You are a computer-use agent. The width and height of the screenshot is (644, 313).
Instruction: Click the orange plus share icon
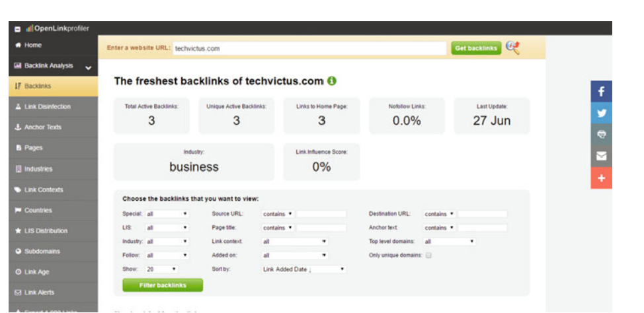[601, 178]
